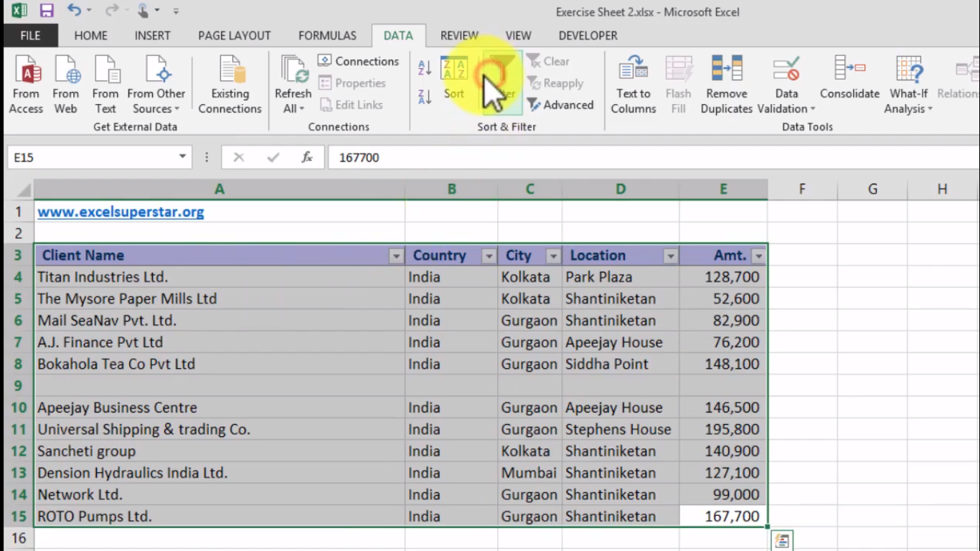Click cell Dension Hydraulics India Ltd.
The image size is (980, 551).
(x=220, y=473)
